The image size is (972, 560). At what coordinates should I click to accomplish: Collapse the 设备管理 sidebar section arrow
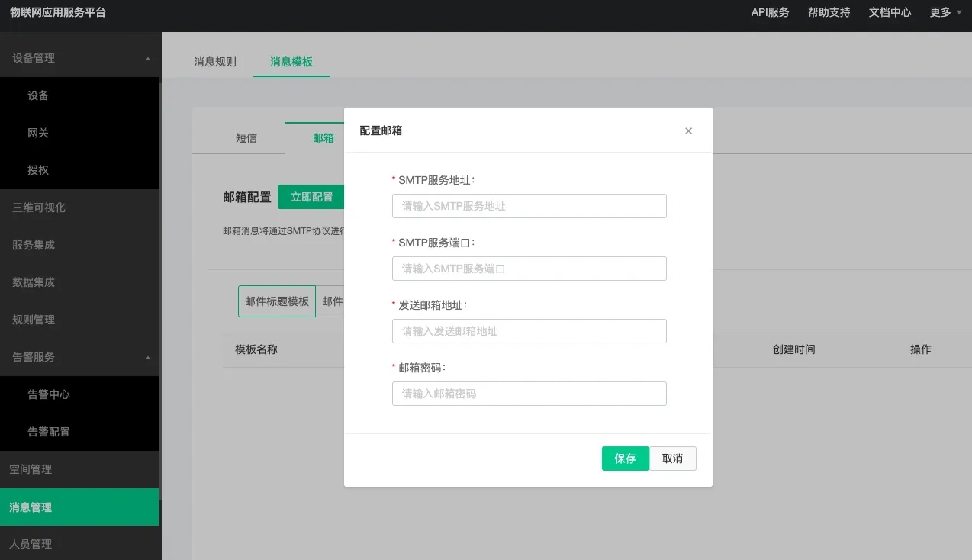pos(148,59)
